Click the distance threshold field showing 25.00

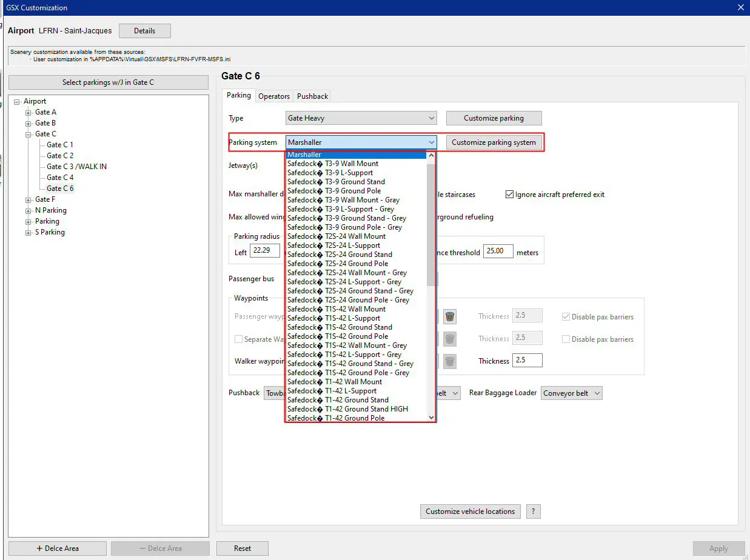[x=498, y=252]
